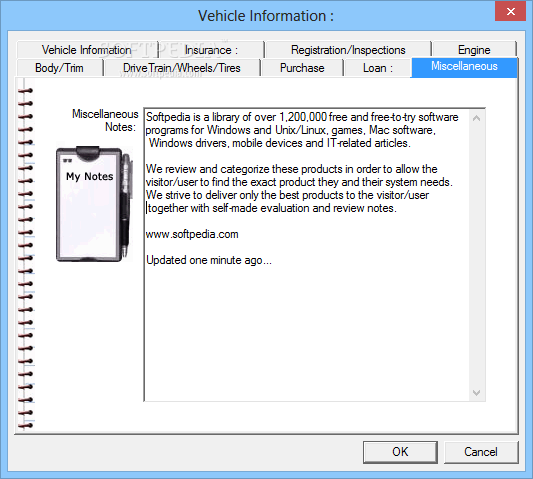Screen dimensions: 533x479
Task: Select the Miscellaneous tab
Action: point(464,67)
